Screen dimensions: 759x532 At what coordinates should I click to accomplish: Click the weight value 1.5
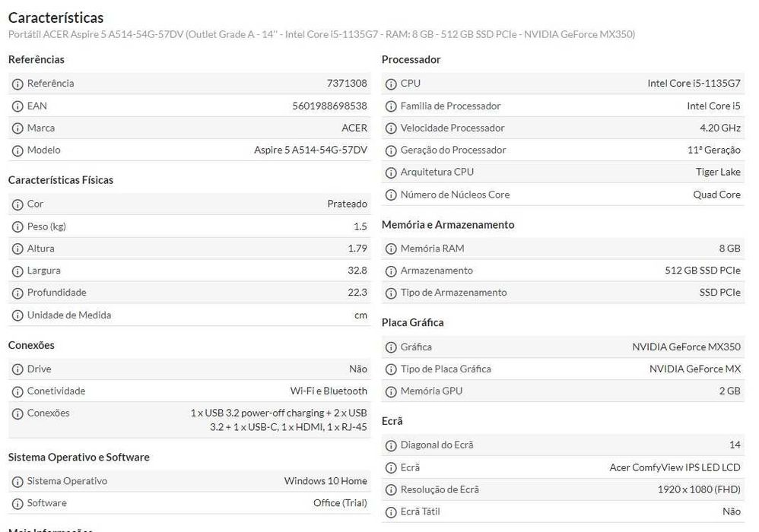tap(360, 226)
